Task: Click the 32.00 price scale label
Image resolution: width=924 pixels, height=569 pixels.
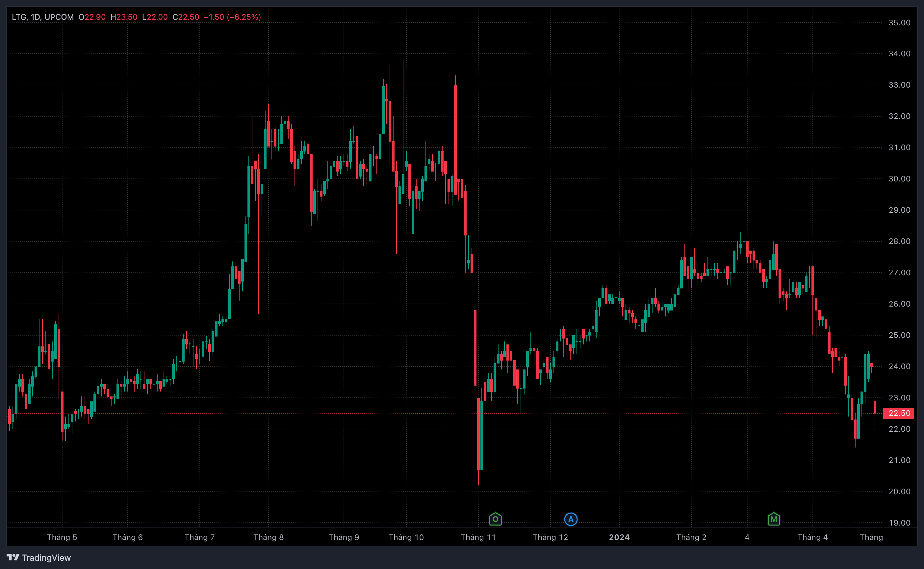Action: pyautogui.click(x=899, y=116)
